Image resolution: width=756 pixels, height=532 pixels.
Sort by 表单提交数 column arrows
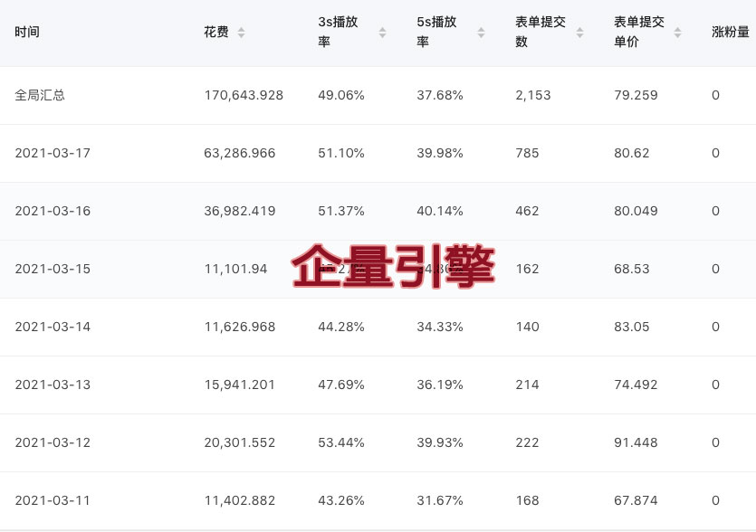(x=580, y=33)
